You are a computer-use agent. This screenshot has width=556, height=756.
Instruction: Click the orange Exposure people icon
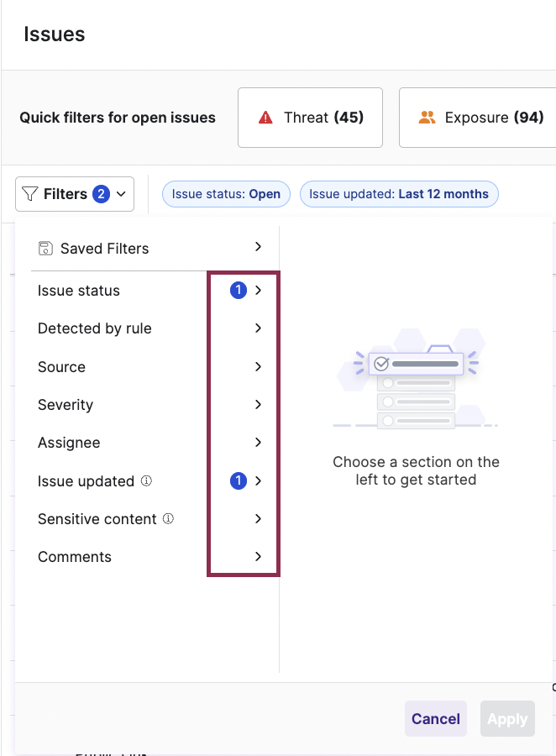427,117
